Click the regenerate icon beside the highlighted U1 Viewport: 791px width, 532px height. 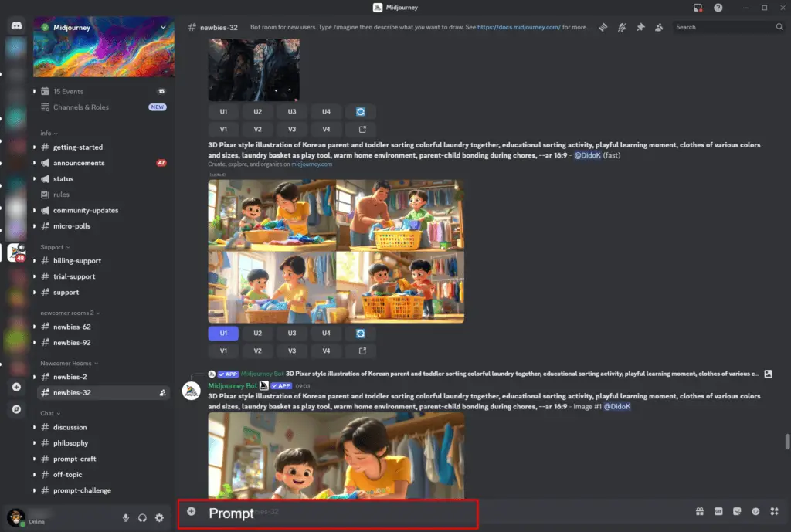[x=361, y=334]
